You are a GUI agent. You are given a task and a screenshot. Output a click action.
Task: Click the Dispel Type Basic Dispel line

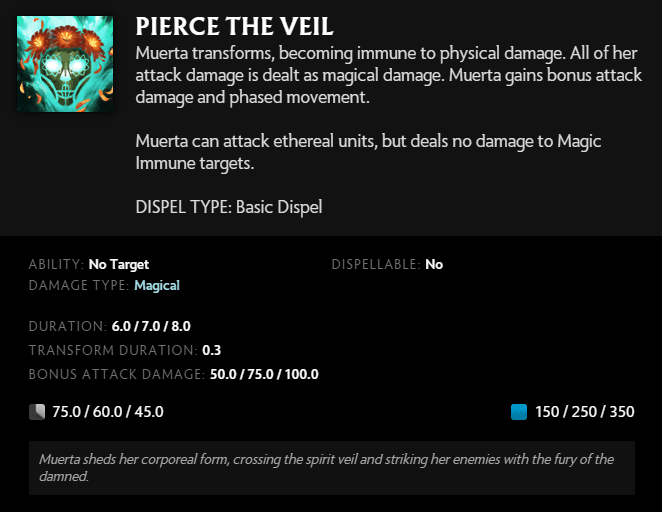[x=229, y=207]
